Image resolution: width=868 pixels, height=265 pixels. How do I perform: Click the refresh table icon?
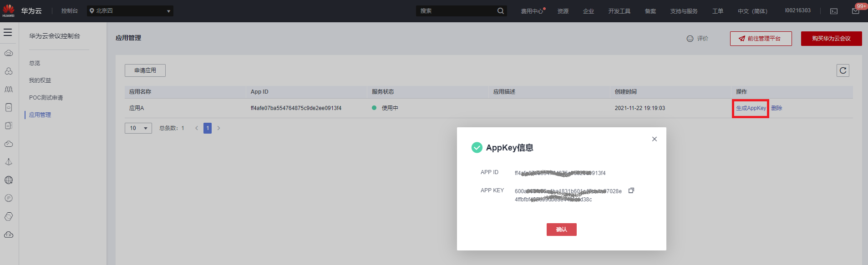click(x=843, y=70)
